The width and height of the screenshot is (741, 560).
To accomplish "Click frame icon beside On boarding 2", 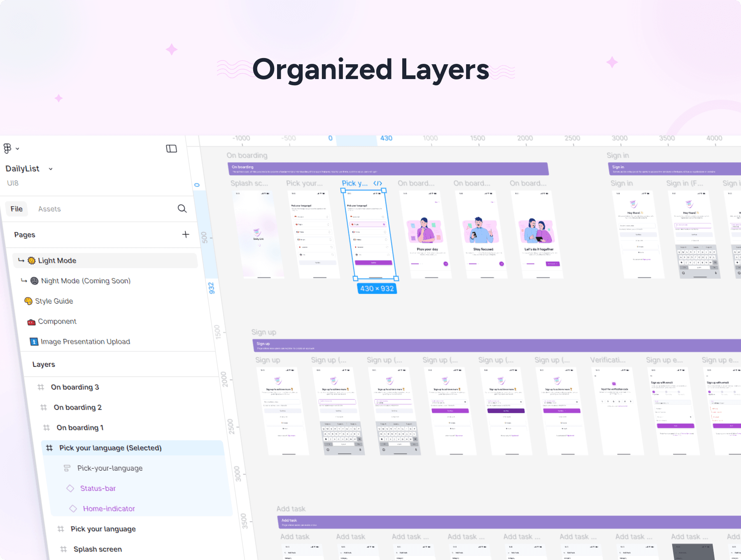I will click(x=44, y=407).
